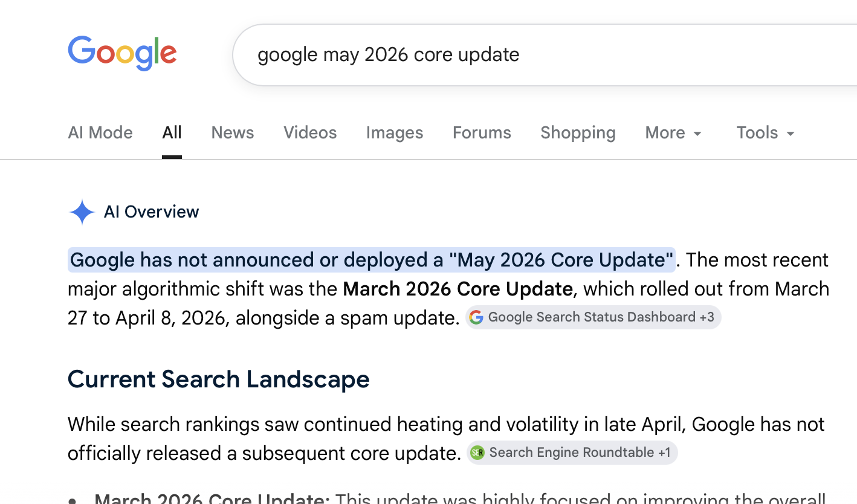The image size is (857, 504).
Task: Show the Images tab
Action: coord(395,133)
